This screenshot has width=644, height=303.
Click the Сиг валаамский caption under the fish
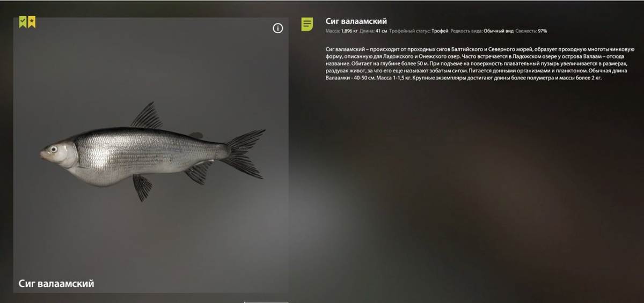[x=56, y=283]
